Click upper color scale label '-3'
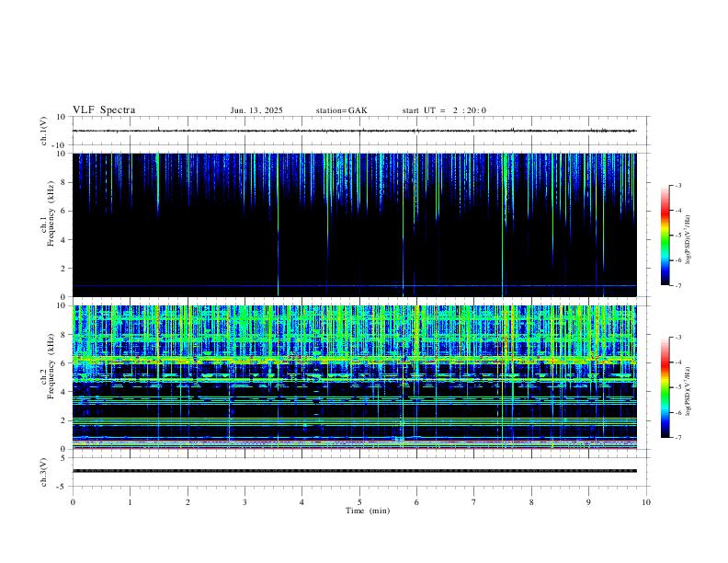Viewport: 728px width, 563px height. (677, 185)
